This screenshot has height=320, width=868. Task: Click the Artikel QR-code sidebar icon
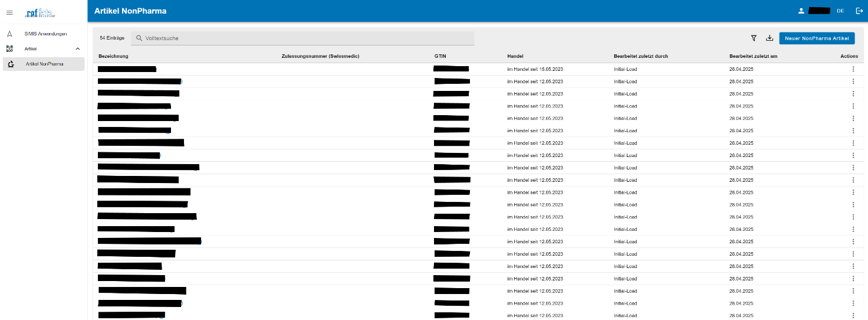pos(9,48)
